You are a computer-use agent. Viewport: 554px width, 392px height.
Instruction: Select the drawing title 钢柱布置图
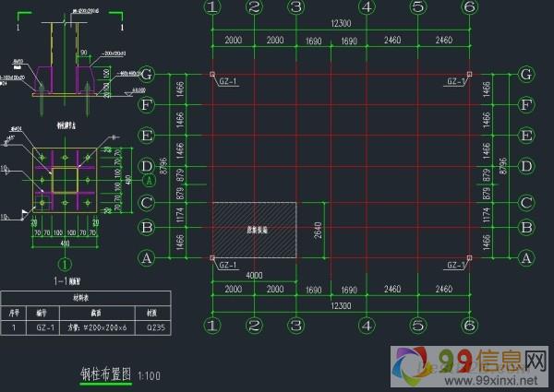click(104, 374)
